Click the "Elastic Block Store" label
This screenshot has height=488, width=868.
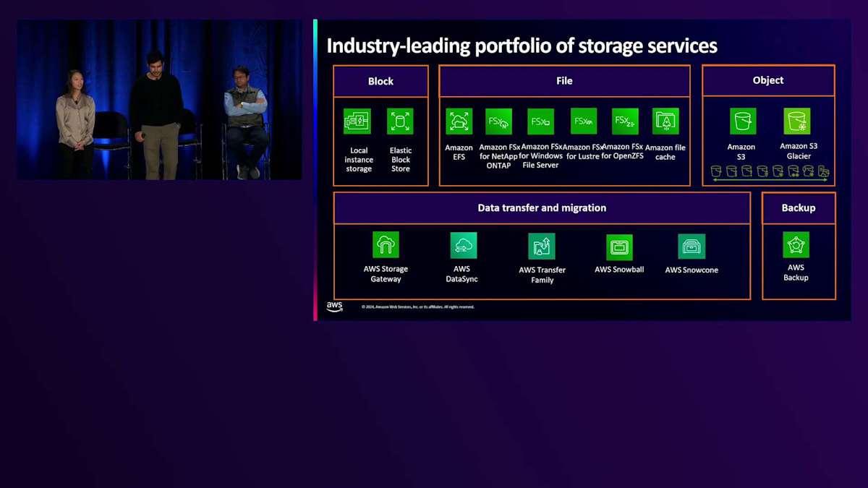pyautogui.click(x=401, y=160)
